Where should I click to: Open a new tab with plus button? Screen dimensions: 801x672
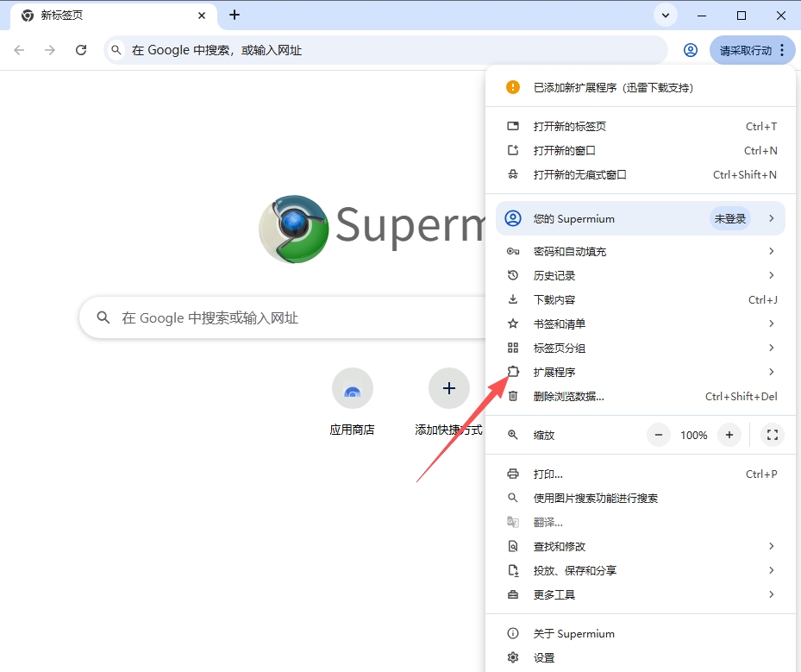click(235, 16)
